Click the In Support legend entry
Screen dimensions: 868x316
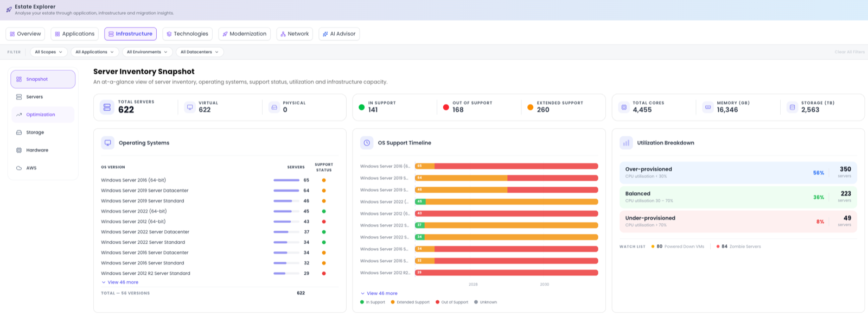point(373,302)
